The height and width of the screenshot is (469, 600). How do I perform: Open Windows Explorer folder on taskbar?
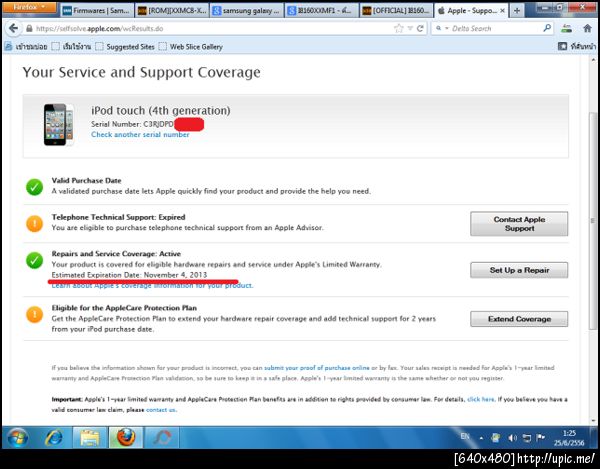pyautogui.click(x=90, y=438)
